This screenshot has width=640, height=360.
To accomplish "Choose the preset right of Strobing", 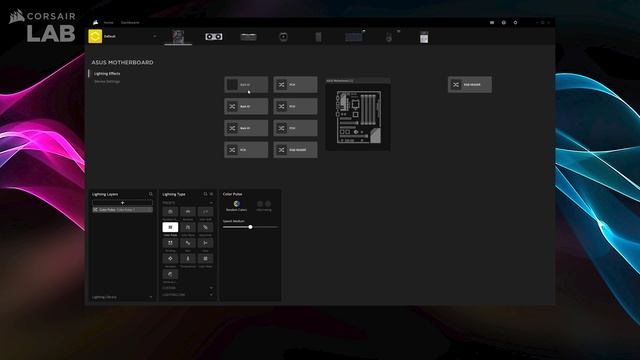I will click(188, 243).
